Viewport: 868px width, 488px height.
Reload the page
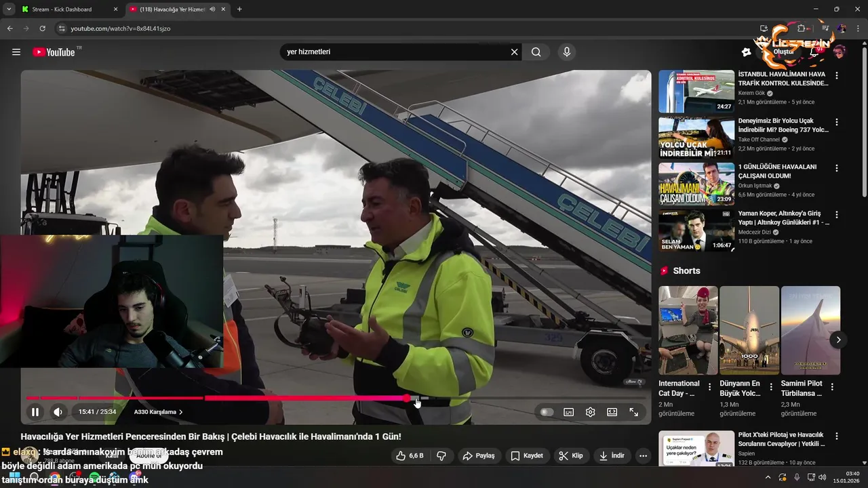click(x=42, y=28)
